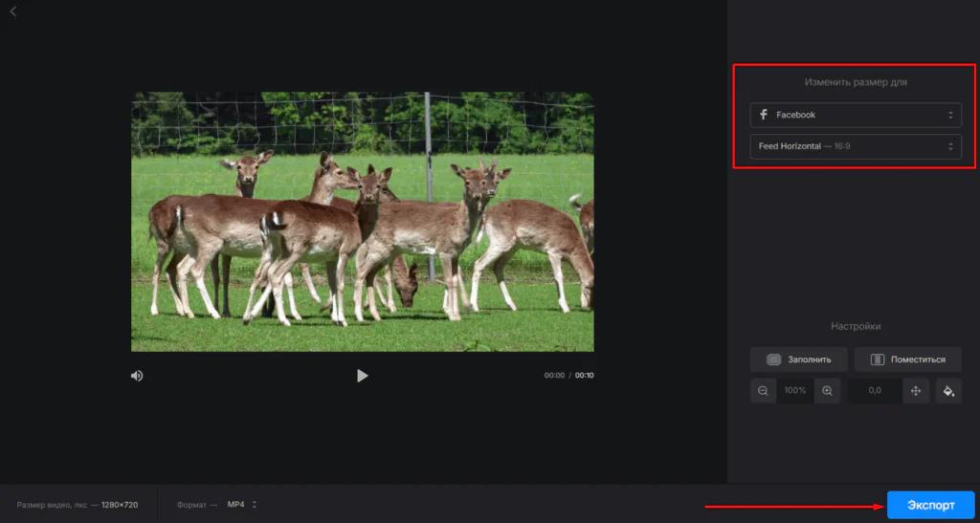Expand the Feed Horizontal 16:9 dropdown

click(856, 146)
